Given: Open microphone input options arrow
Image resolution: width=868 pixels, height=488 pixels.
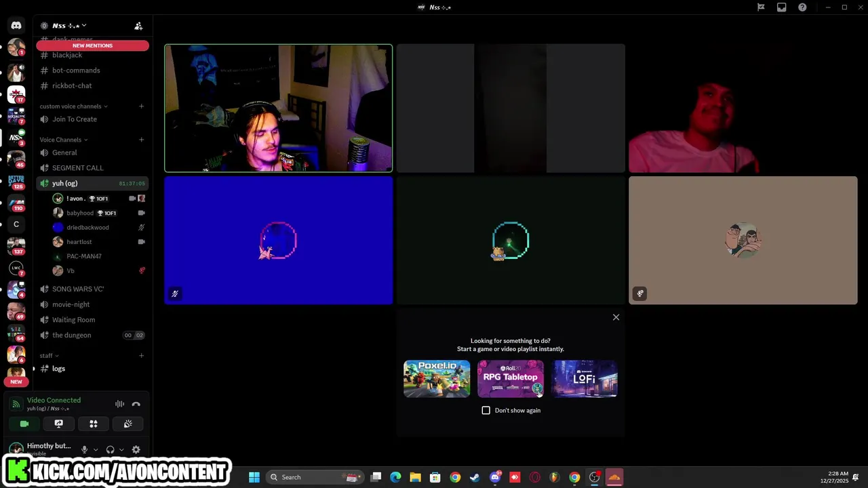Looking at the screenshot, I should 96,449.
